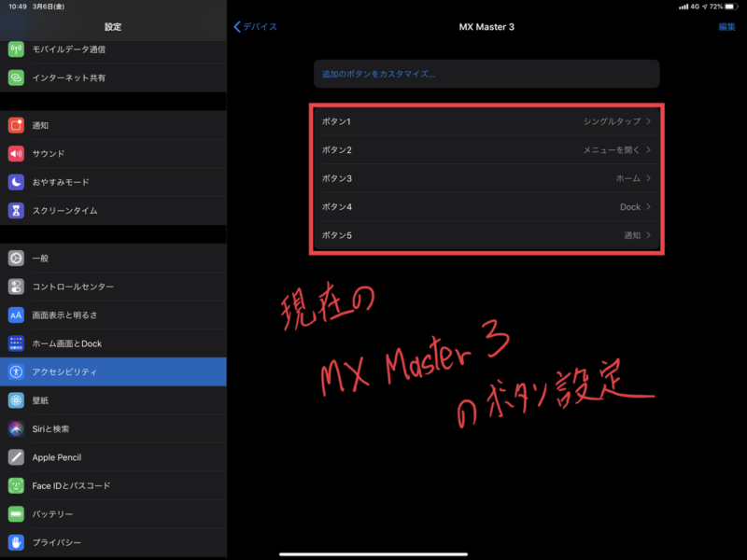This screenshot has height=560, width=747.
Task: Select 一般 in settings sidebar
Action: coord(113,259)
